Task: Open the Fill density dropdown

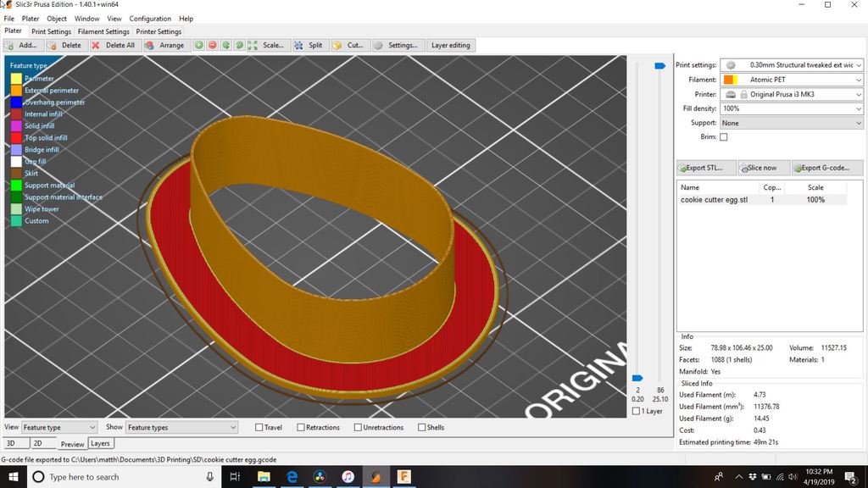Action: tap(791, 108)
